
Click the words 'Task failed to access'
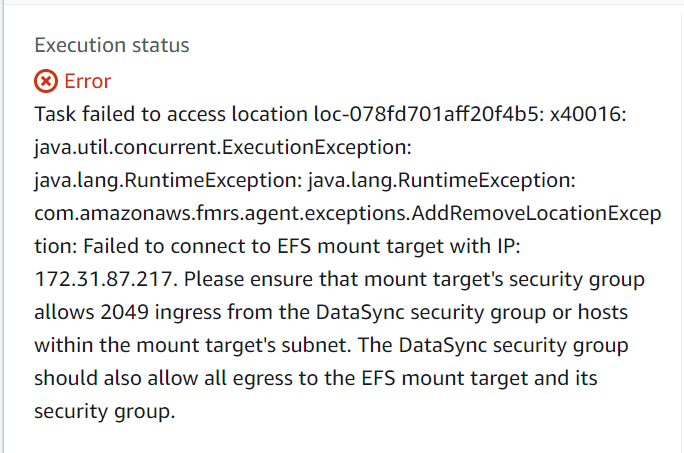click(x=130, y=114)
